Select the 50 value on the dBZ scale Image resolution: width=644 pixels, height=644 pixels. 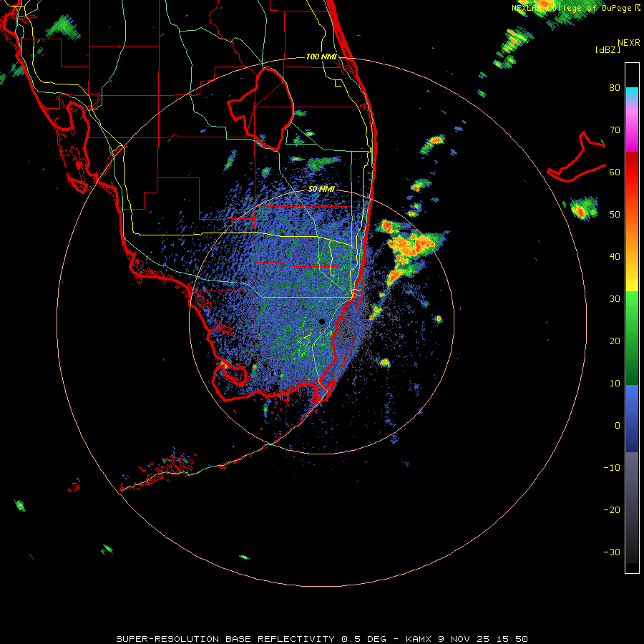(x=615, y=215)
